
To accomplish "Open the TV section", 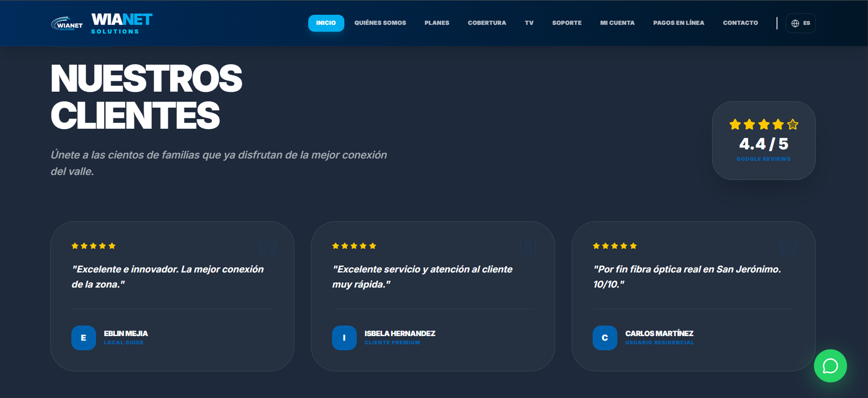I will coord(529,23).
